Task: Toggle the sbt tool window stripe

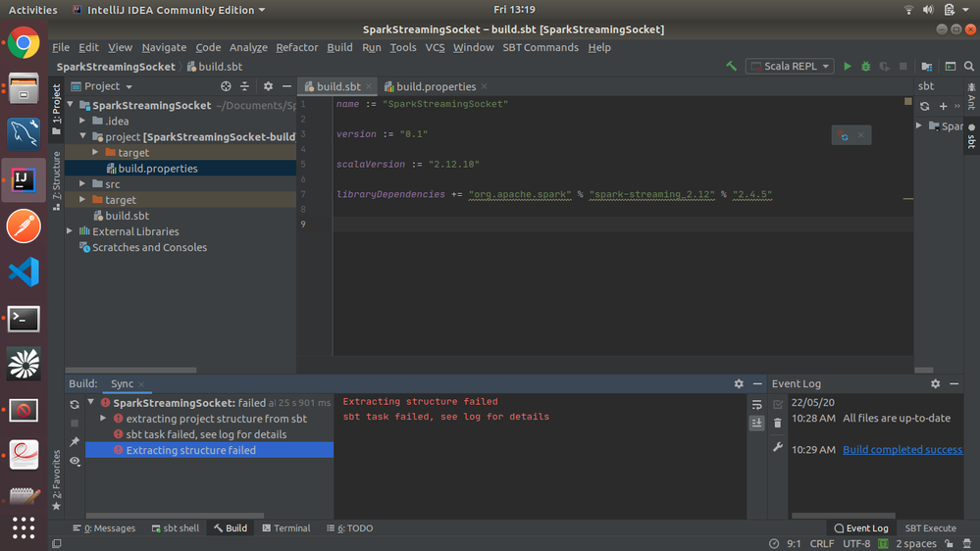Action: 971,136
